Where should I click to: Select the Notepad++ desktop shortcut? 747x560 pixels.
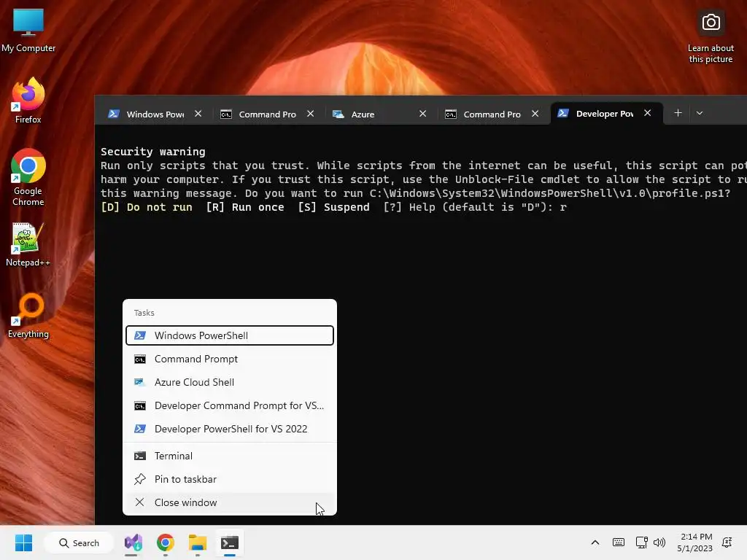pos(28,244)
